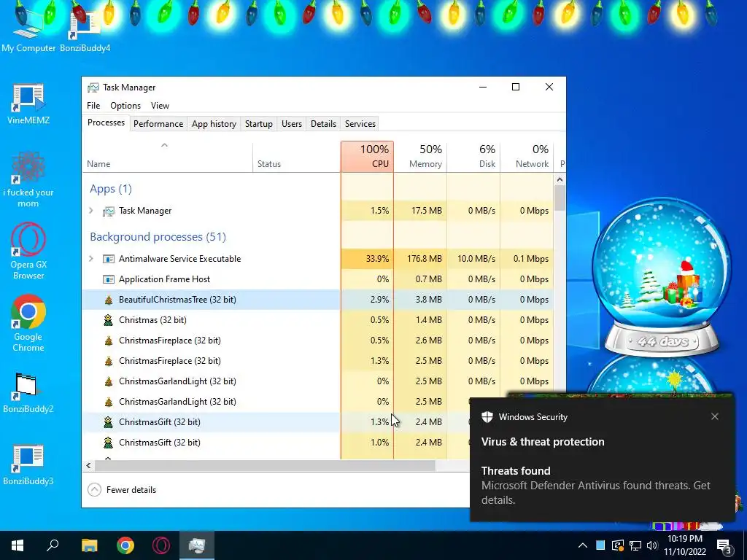Select the Opera GX Browser desktop icon
The image size is (747, 560).
pos(28,252)
